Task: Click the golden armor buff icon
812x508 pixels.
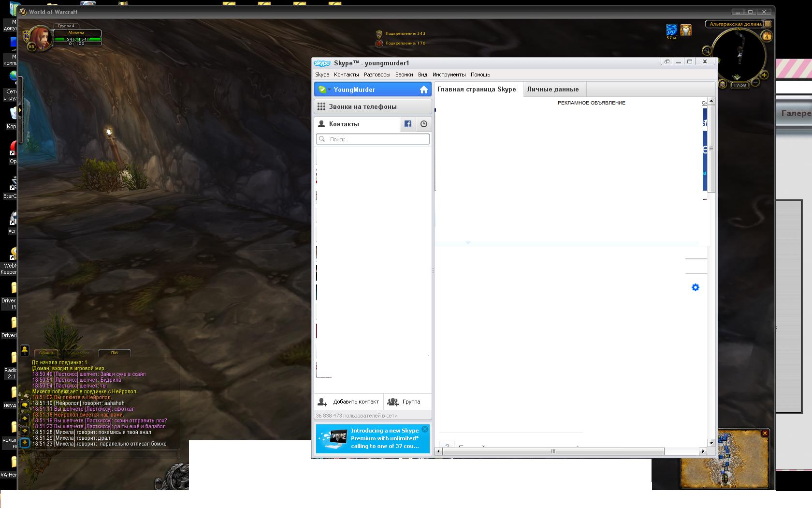Action: pos(686,30)
